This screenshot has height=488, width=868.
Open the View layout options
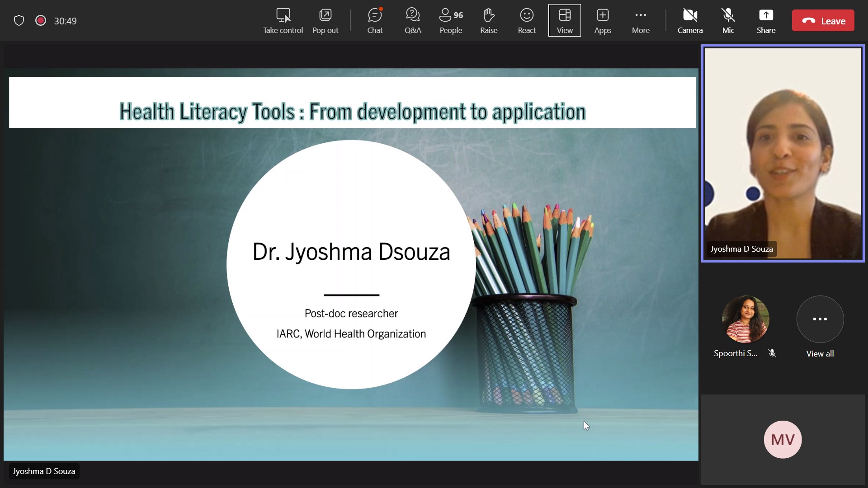[x=564, y=21]
